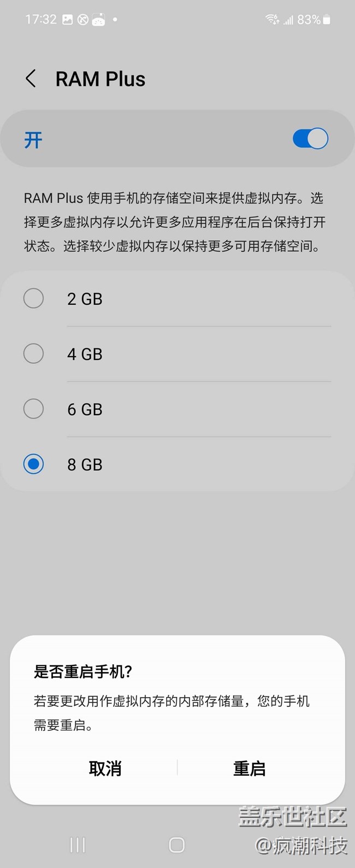Tap the back arrow beside RAM Plus
The image size is (355, 868).
tap(31, 79)
